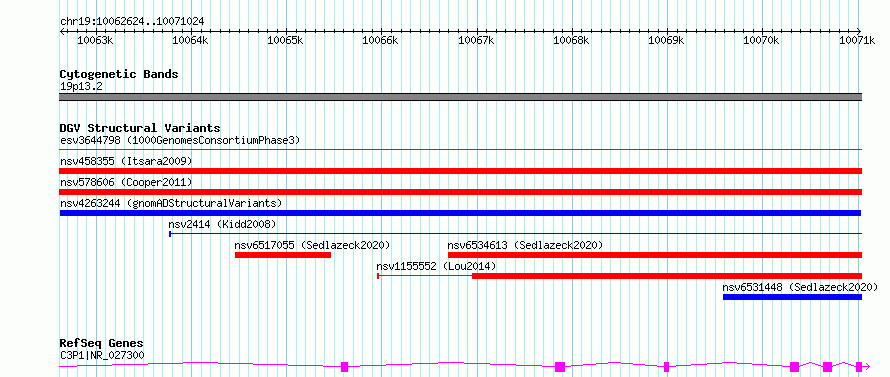890x377 pixels.
Task: Select the nsv6517055 Sedlazeck2020 red bar
Action: click(x=283, y=255)
